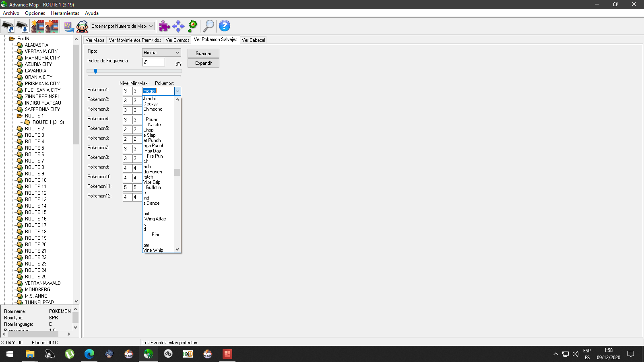Viewport: 644px width, 362px height.
Task: Click the magnifying glass search icon
Action: tap(208, 26)
